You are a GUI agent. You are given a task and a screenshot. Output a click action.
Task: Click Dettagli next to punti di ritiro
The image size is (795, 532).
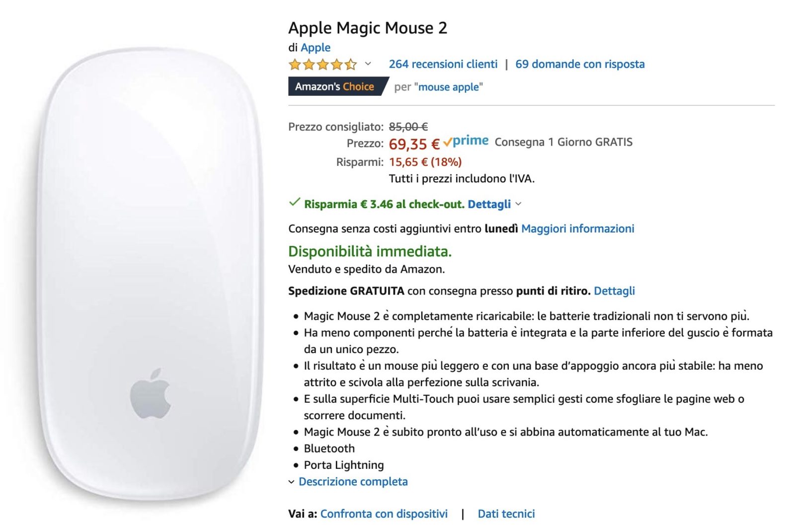615,291
